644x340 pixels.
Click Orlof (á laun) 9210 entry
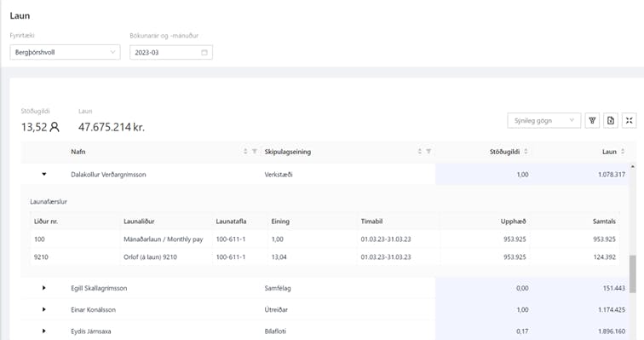point(150,257)
